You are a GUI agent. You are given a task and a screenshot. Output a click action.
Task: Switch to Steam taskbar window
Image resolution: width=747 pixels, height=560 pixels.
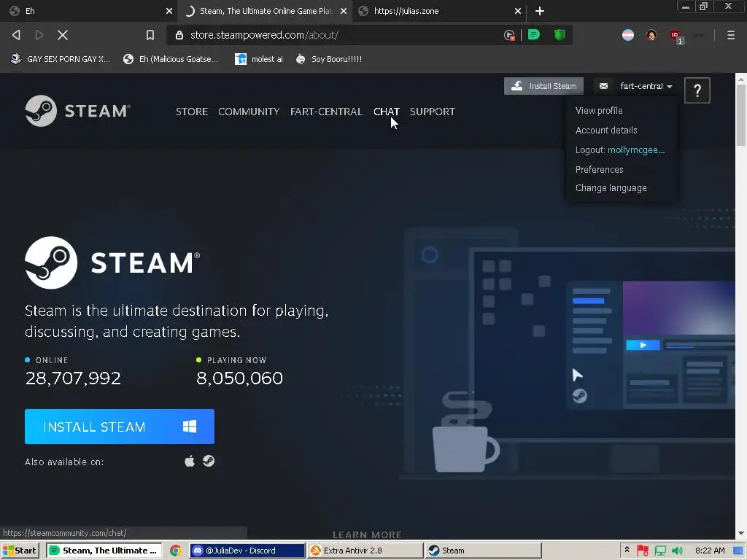[x=483, y=551]
